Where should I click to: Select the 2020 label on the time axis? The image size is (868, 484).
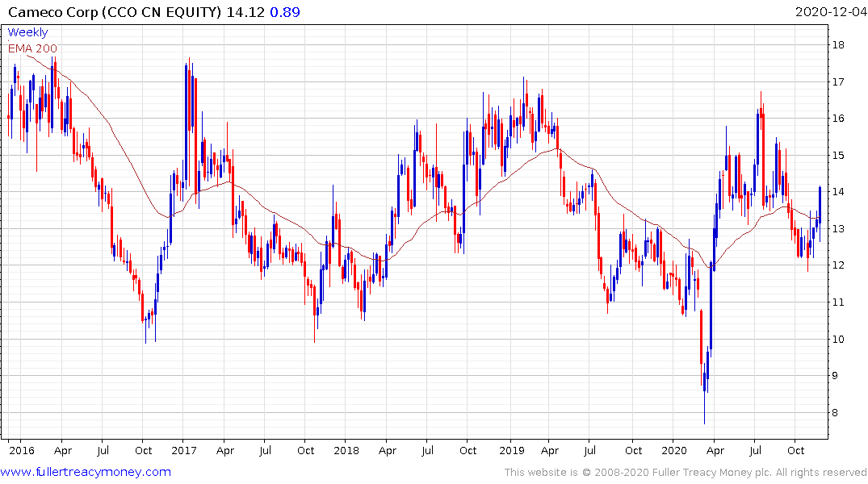tap(672, 450)
